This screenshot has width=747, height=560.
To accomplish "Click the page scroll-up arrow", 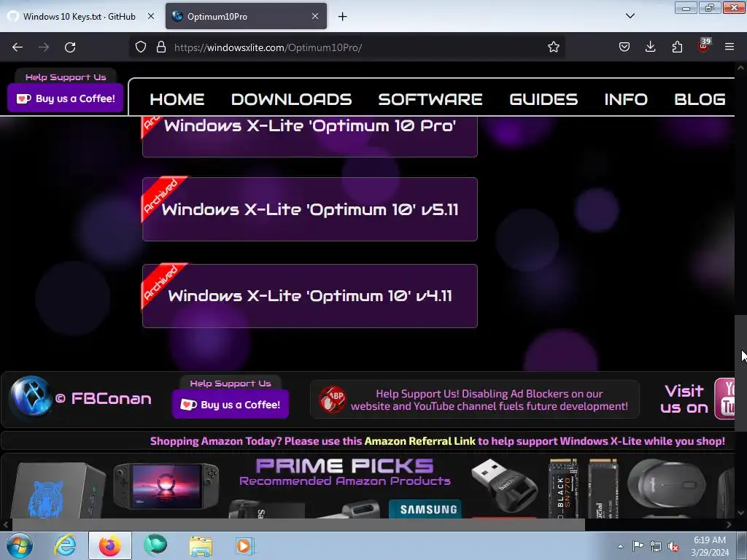I will [x=740, y=68].
